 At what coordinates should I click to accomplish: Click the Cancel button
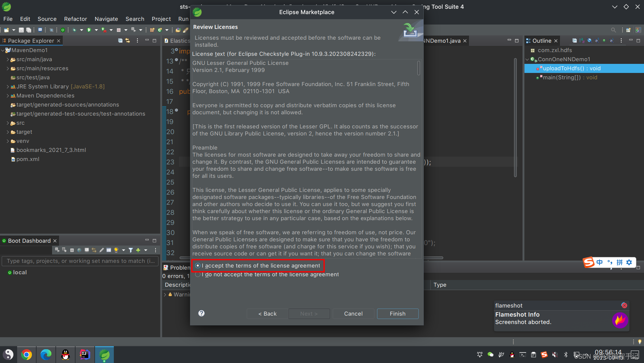pos(353,314)
